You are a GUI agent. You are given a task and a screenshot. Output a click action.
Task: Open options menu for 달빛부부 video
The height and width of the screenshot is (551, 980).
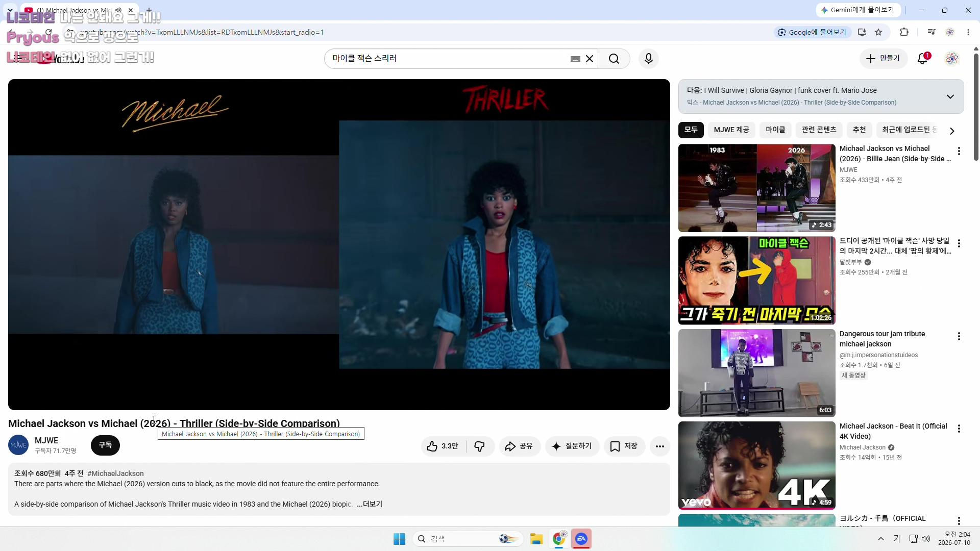click(x=959, y=243)
